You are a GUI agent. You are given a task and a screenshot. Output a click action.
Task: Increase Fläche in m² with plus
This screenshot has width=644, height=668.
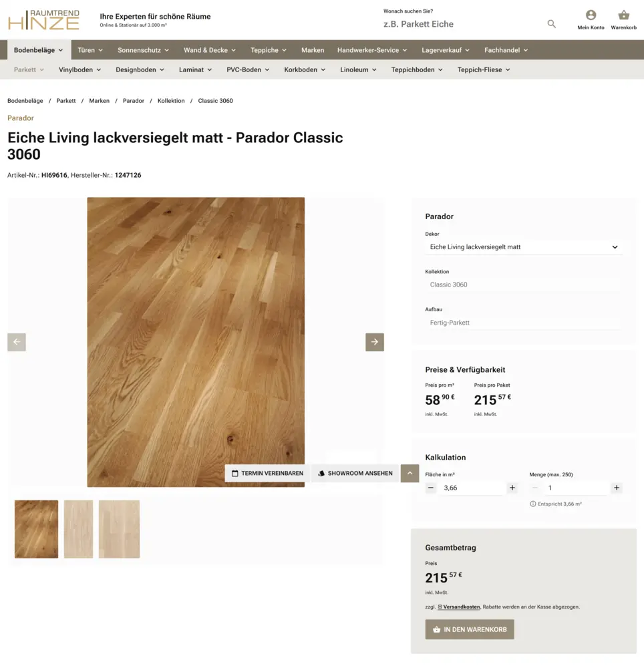tap(512, 488)
